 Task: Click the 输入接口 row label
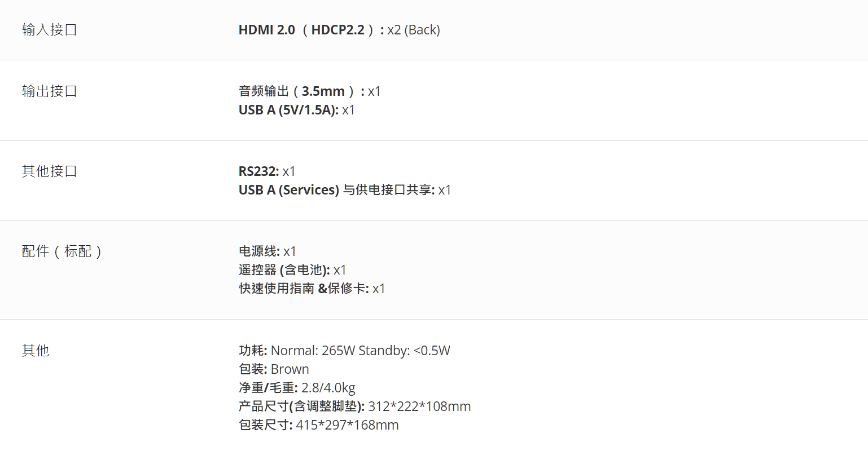[50, 30]
